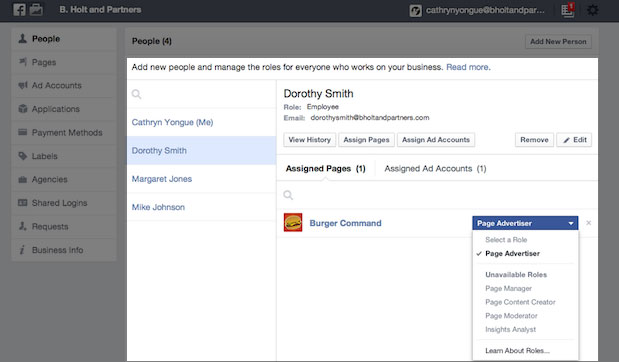This screenshot has width=619, height=362.
Task: Select Cathryn Yongue (Me) in people list
Action: 201,122
